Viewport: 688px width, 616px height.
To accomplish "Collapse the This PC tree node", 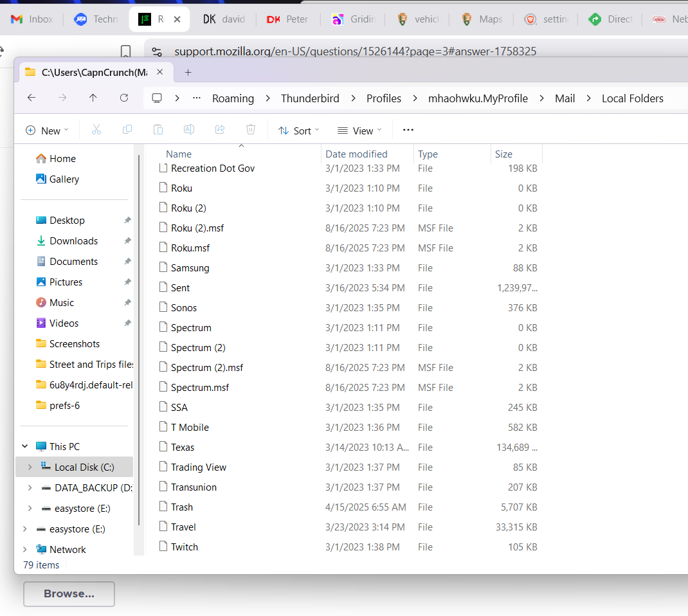I will click(25, 446).
